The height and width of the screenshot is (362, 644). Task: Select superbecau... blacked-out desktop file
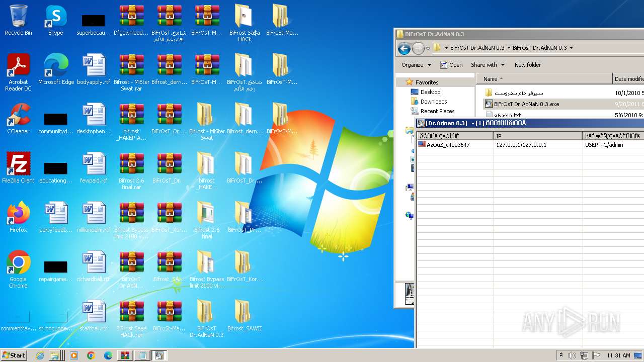pyautogui.click(x=94, y=24)
